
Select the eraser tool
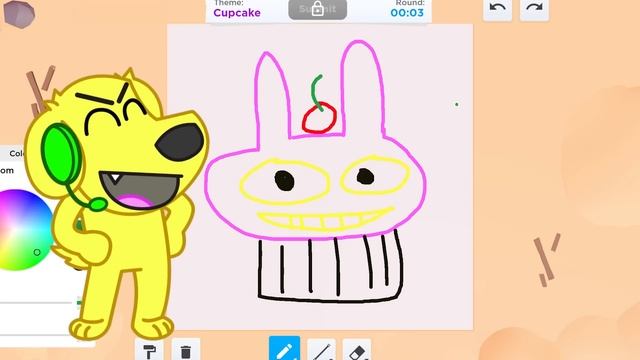[357, 349]
